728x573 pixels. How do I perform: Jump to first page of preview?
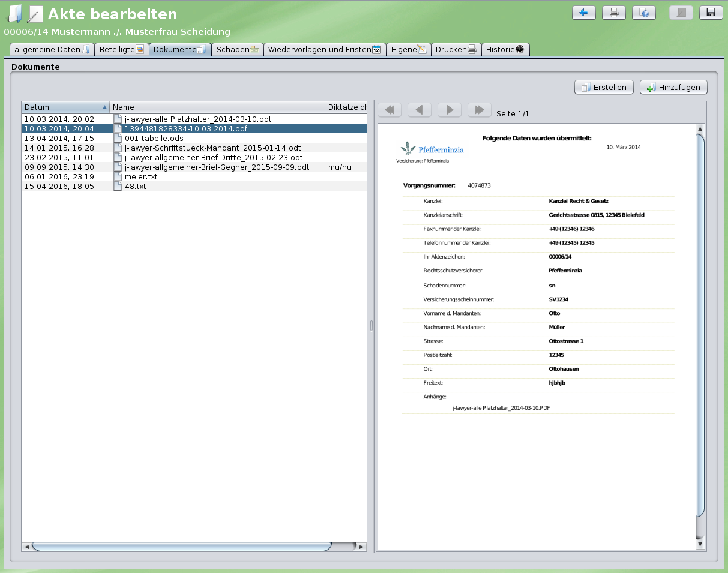coord(389,110)
